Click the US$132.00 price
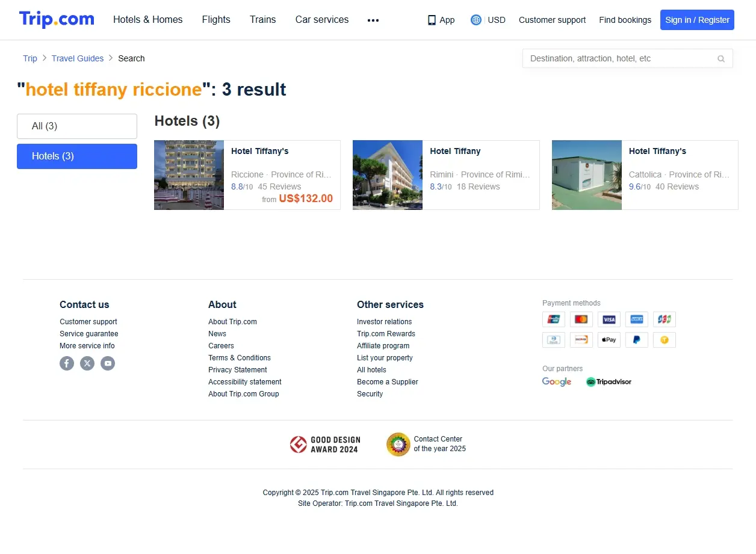Image resolution: width=756 pixels, height=554 pixels. [306, 199]
